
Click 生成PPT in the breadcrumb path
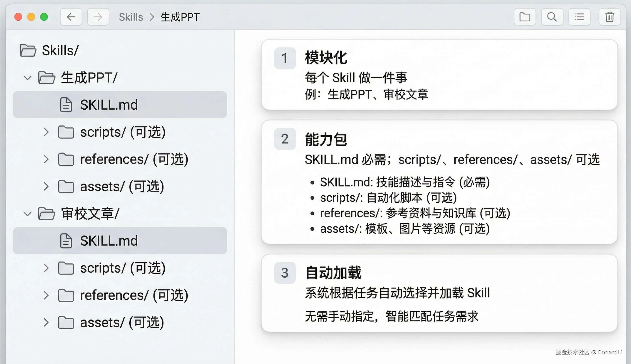coord(180,17)
